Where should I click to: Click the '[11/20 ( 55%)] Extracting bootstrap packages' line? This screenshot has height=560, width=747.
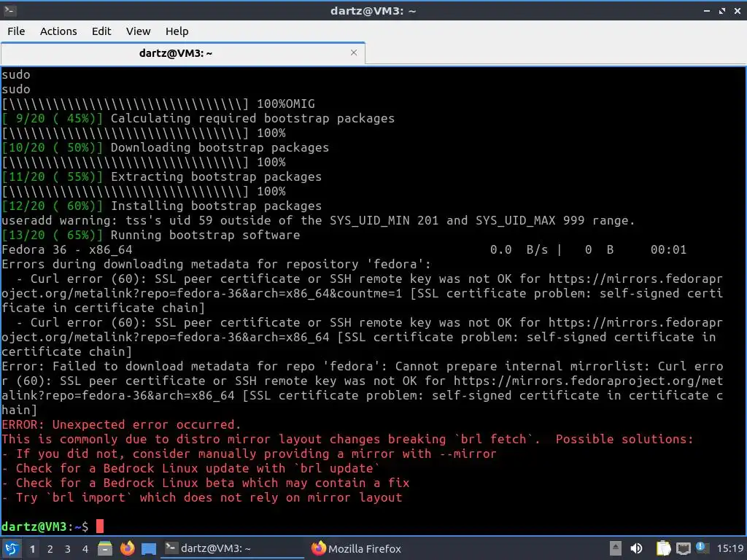(161, 176)
